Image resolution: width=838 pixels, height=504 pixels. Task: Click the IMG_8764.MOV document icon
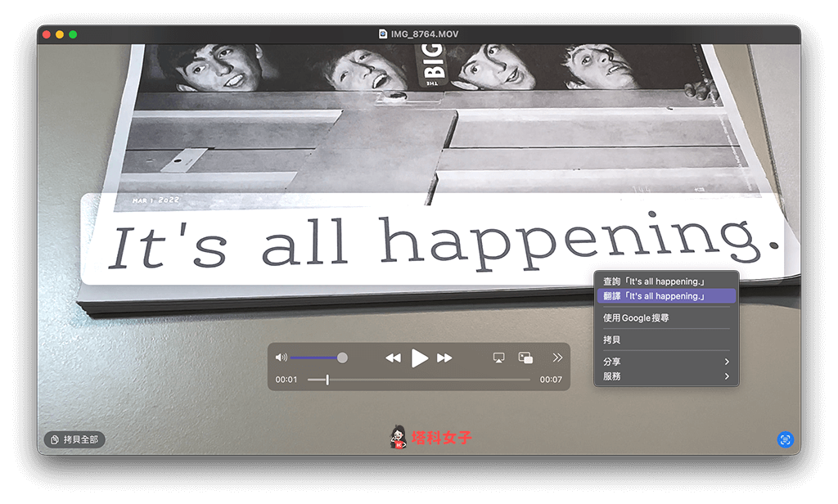383,34
